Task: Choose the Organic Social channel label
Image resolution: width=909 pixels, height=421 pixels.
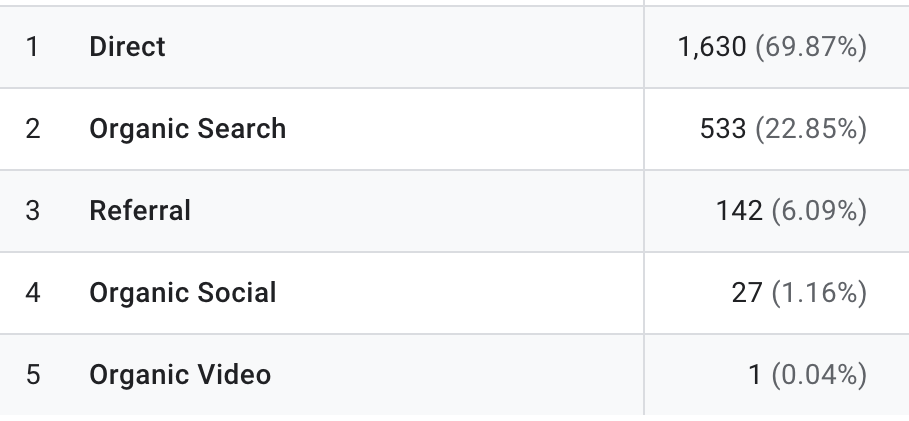Action: point(182,293)
